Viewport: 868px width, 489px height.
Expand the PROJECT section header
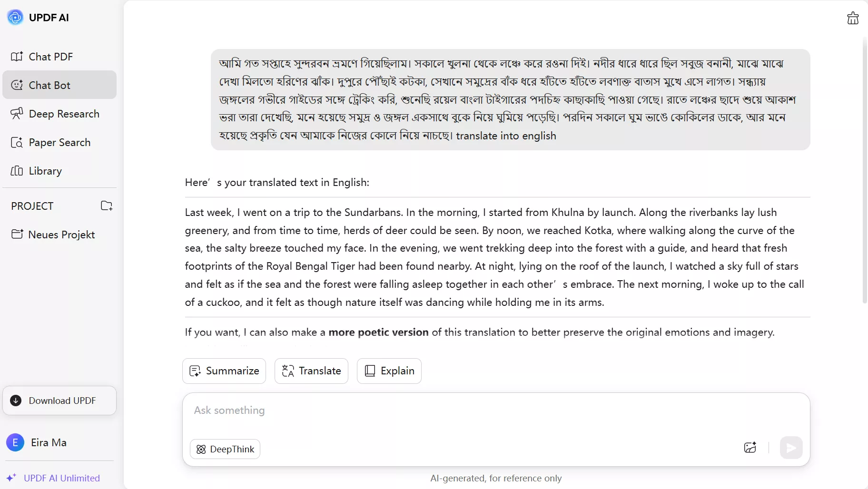point(32,206)
